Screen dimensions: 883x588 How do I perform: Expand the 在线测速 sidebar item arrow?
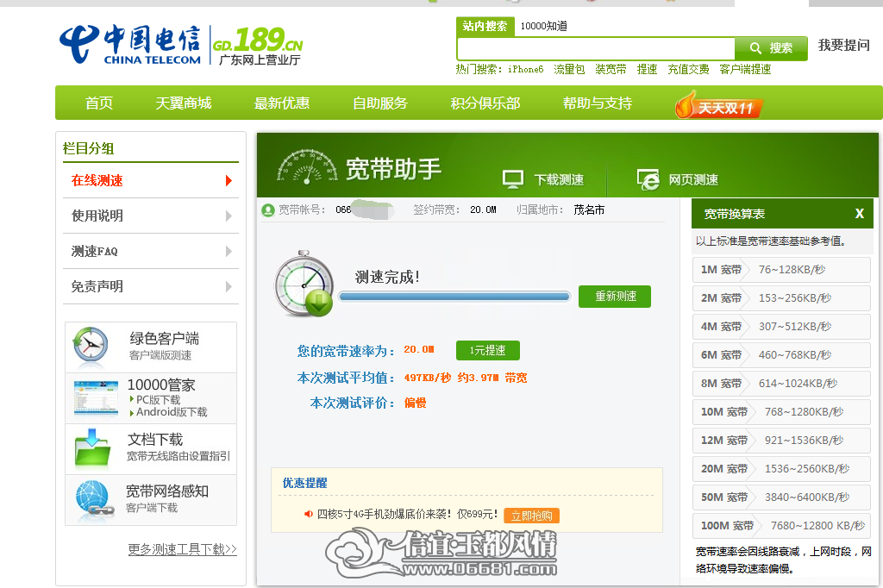point(229,180)
